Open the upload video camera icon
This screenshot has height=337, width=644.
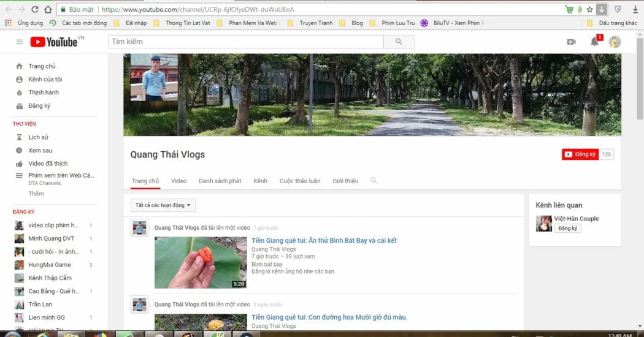pos(571,42)
